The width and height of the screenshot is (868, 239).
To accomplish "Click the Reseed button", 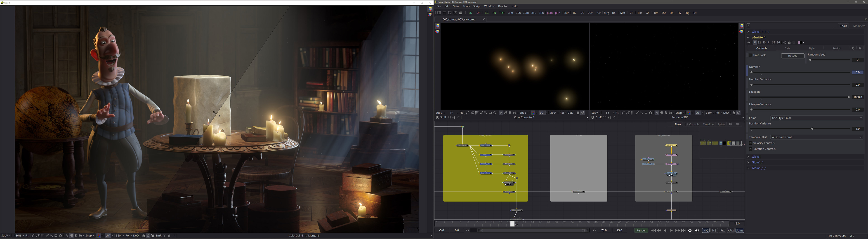I will (x=793, y=56).
